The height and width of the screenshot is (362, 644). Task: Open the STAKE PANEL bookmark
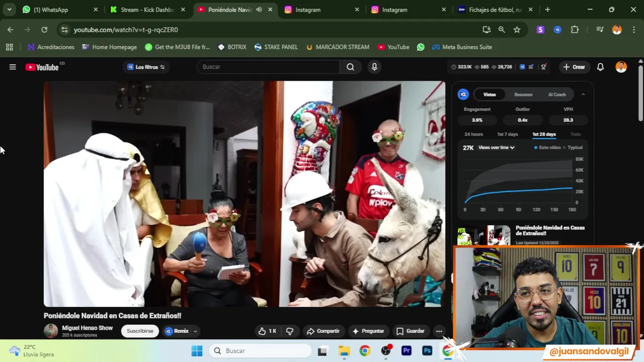click(276, 47)
